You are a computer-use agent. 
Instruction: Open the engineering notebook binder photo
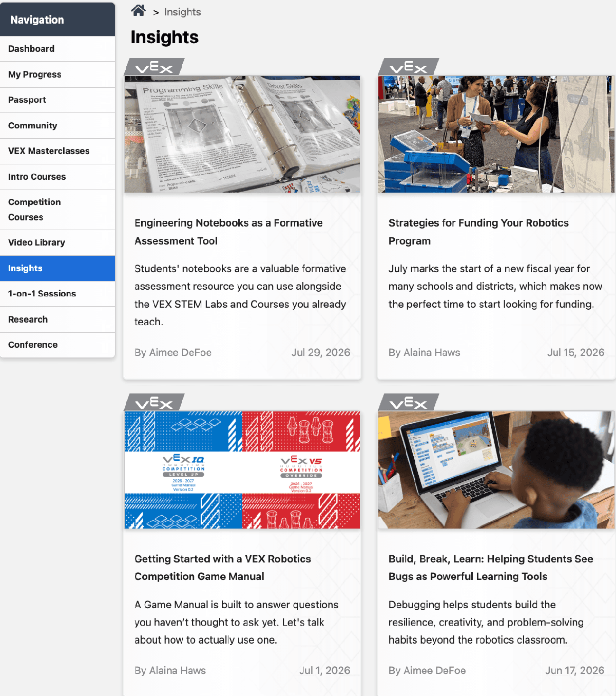242,135
